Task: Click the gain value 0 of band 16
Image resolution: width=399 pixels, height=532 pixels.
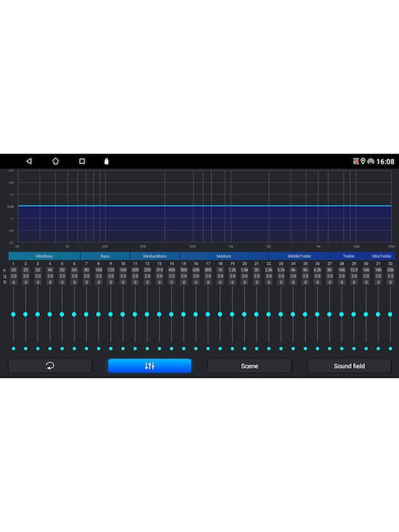Action: pyautogui.click(x=196, y=282)
